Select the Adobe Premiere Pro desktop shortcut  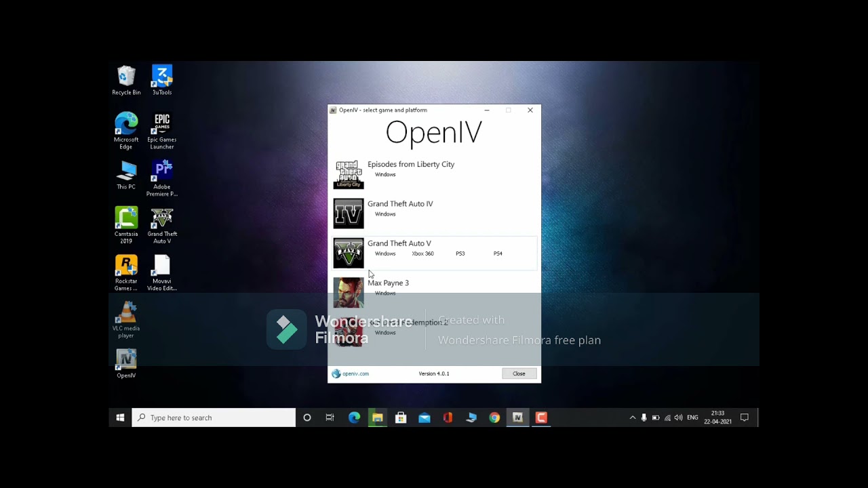[x=162, y=178]
